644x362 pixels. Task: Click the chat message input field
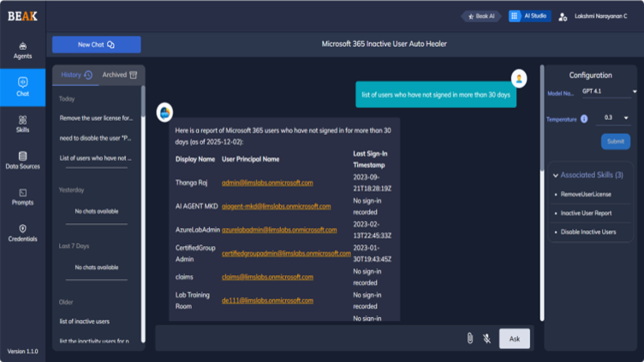[x=309, y=338]
